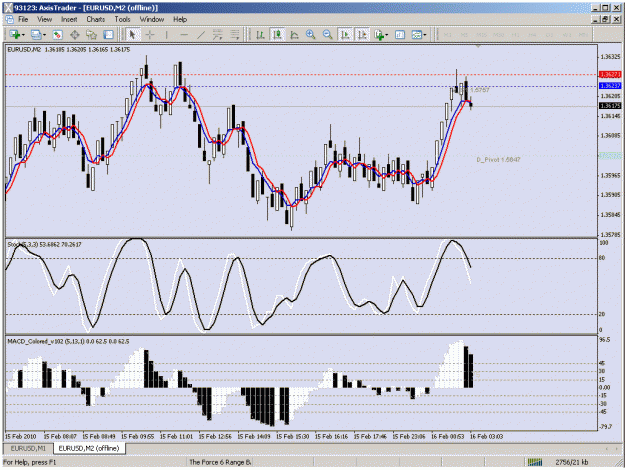Open the Terminal panel icon
Viewport: 625px width, 470px height.
coord(108,35)
